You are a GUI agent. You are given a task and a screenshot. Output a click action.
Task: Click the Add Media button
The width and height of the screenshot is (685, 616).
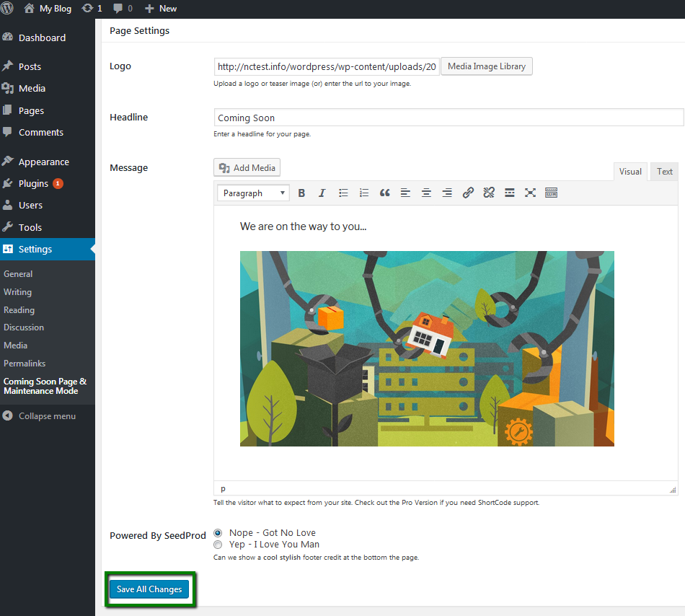coord(247,168)
